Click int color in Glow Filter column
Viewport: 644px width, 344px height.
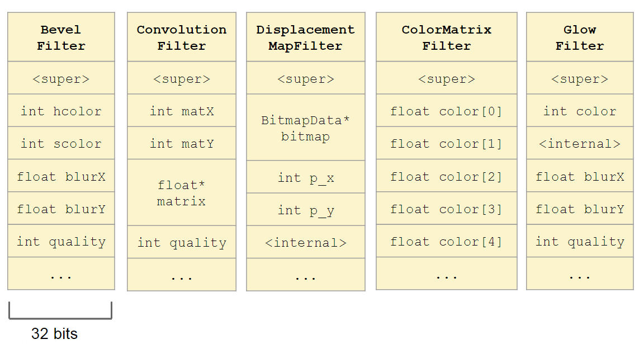(x=580, y=111)
